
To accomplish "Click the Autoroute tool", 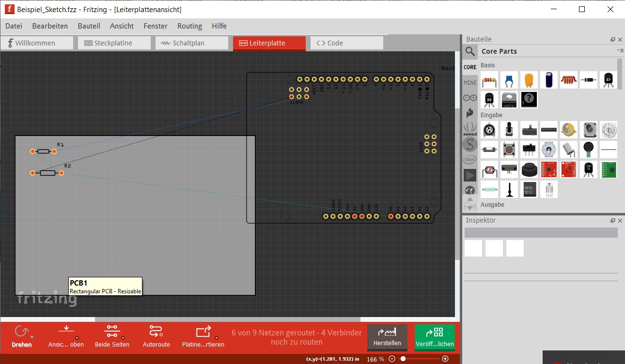I will click(156, 336).
